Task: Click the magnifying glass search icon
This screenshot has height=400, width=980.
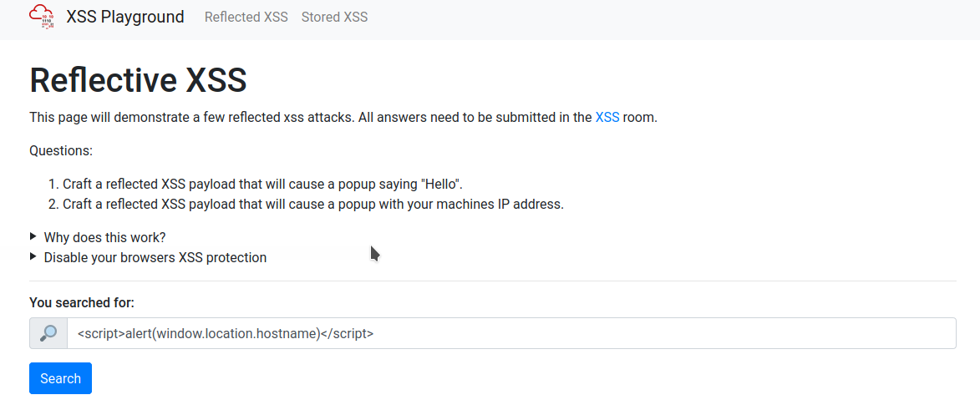Action: [x=48, y=333]
